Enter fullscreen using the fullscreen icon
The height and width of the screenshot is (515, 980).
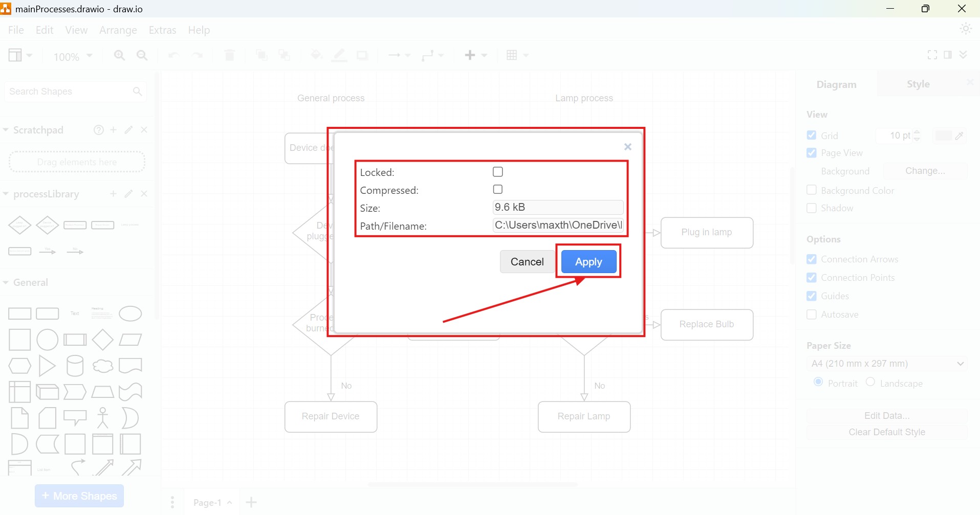932,55
